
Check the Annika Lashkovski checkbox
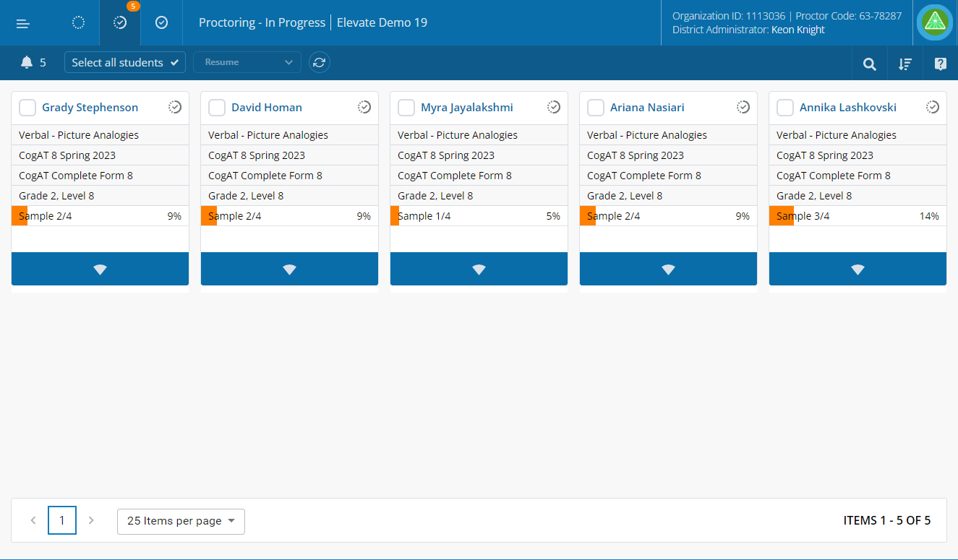pyautogui.click(x=785, y=108)
